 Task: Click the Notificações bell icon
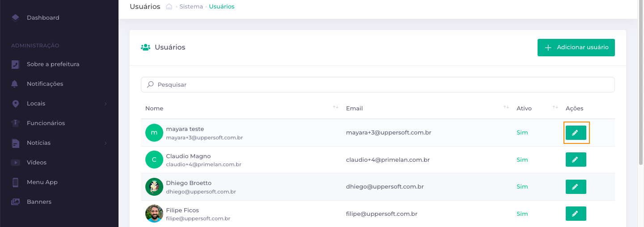pos(15,84)
